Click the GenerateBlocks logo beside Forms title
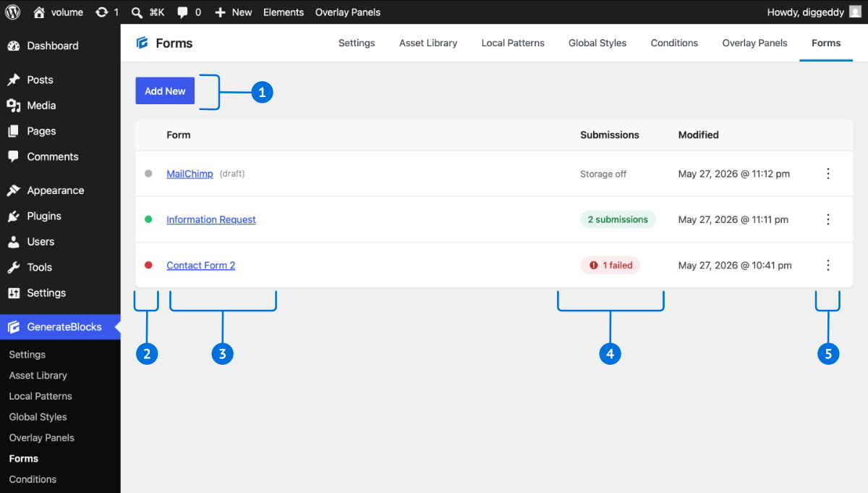This screenshot has height=493, width=868. [142, 43]
